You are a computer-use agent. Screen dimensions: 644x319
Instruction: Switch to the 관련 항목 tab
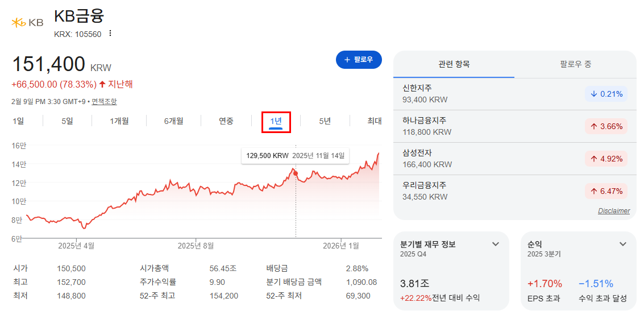coord(454,64)
